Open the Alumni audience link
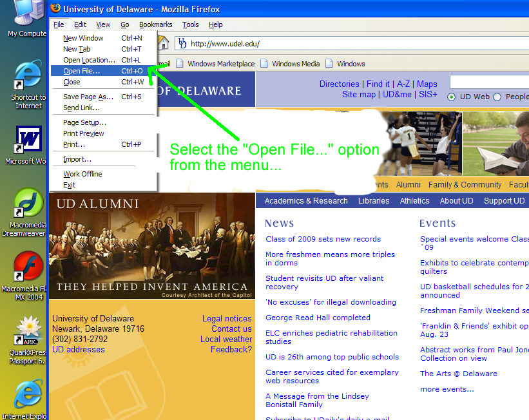The width and height of the screenshot is (529, 420). 409,185
